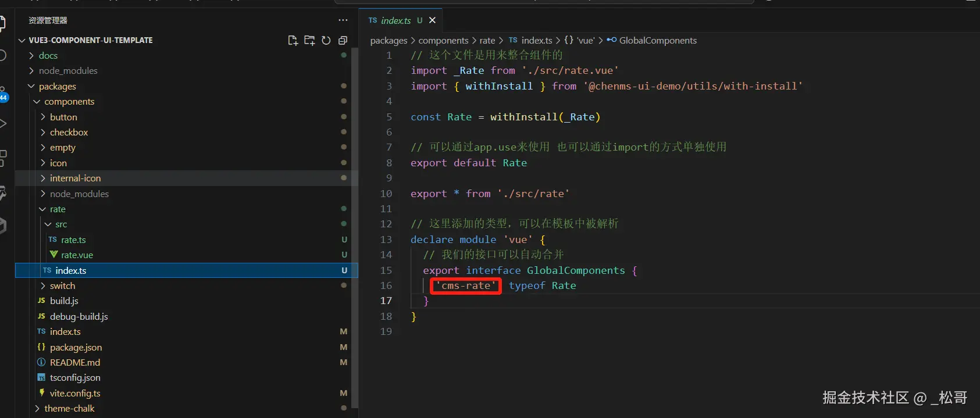This screenshot has width=980, height=418.
Task: Click line number 5 in the gutter
Action: pos(389,117)
